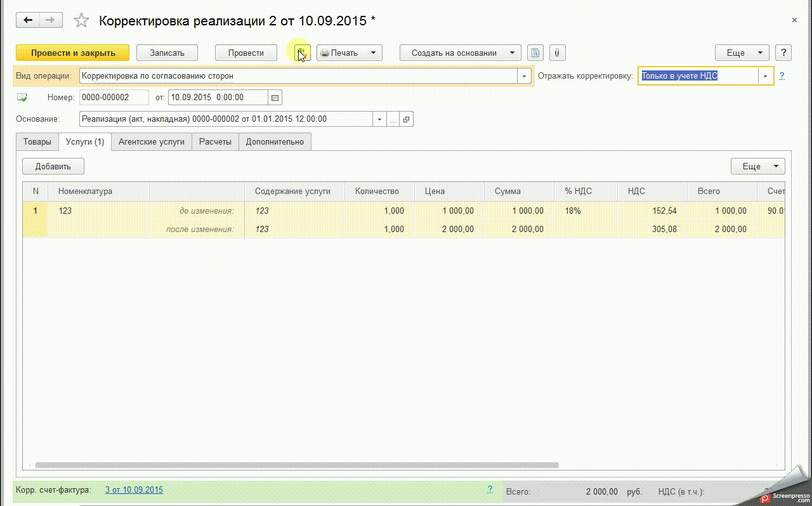812x506 pixels.
Task: Click the Количество column header
Action: point(379,191)
